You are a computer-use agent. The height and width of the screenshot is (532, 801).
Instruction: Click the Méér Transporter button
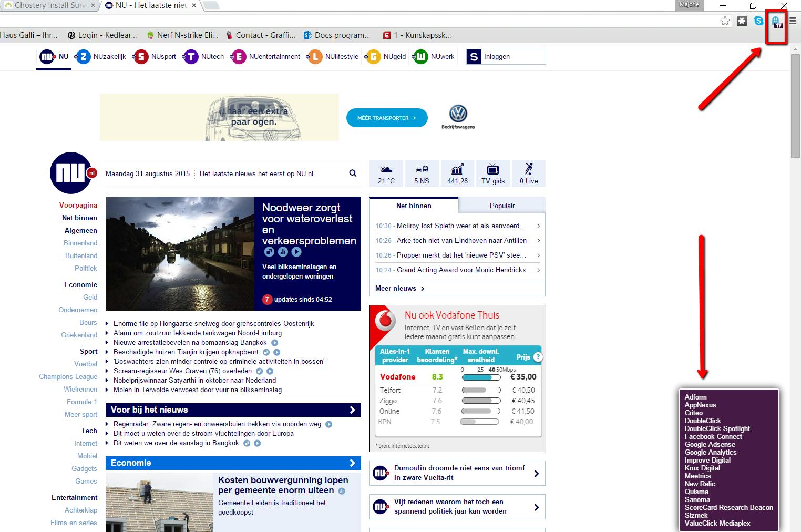click(x=386, y=118)
